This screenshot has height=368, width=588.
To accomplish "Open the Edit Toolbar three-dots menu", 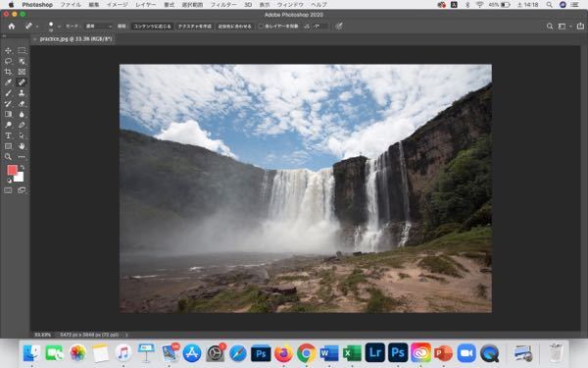I will (x=22, y=157).
